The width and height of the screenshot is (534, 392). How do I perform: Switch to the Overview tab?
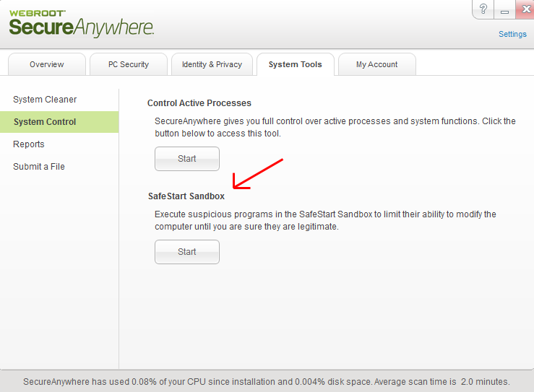tap(47, 64)
